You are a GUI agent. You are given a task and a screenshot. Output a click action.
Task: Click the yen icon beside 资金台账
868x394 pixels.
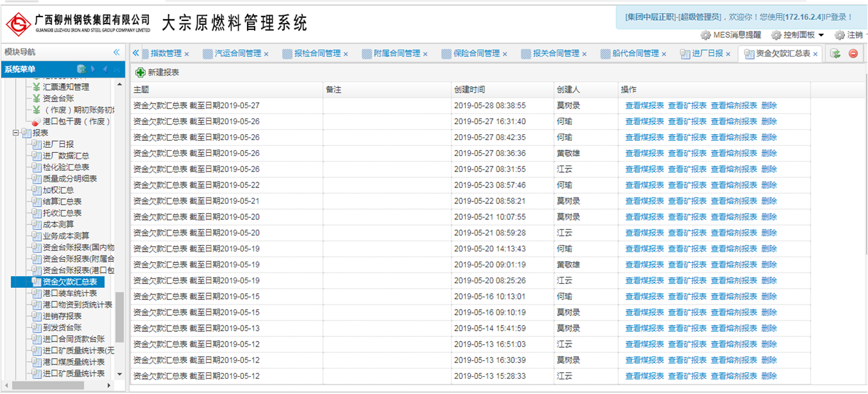coord(36,98)
